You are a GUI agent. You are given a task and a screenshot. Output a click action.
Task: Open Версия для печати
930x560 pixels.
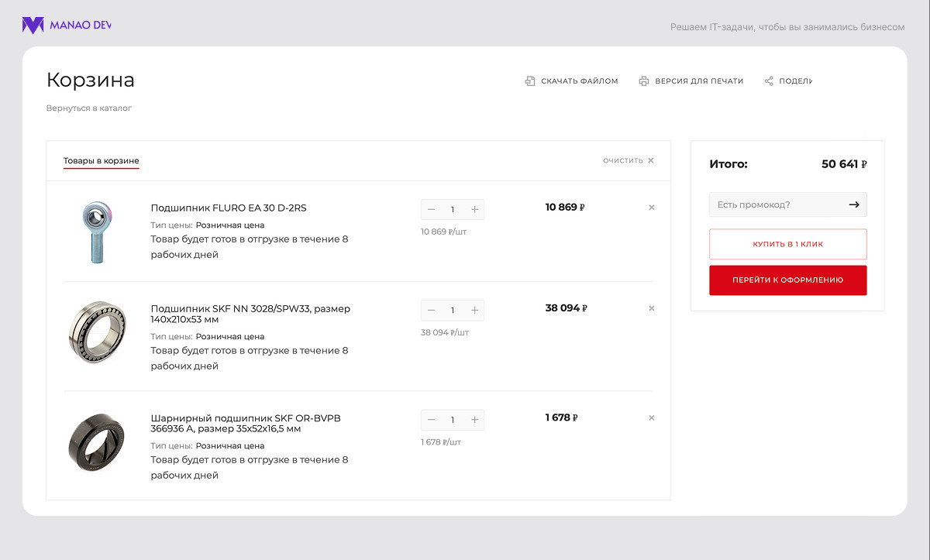tap(699, 81)
